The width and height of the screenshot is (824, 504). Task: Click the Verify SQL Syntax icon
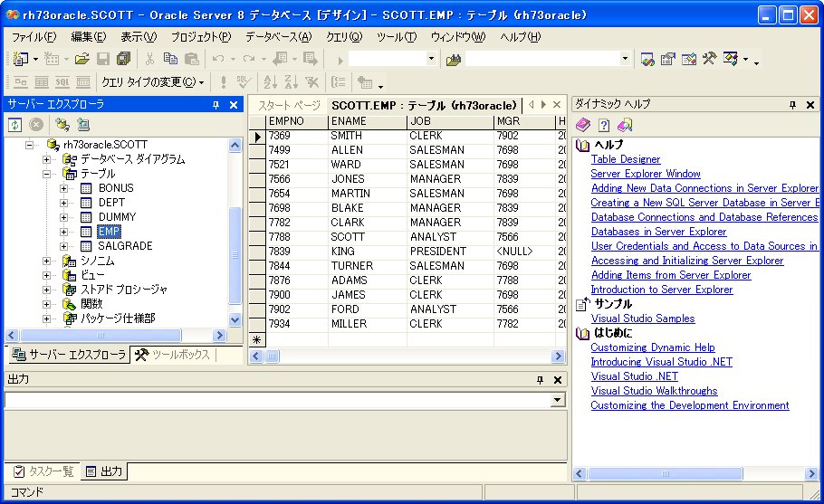point(244,82)
